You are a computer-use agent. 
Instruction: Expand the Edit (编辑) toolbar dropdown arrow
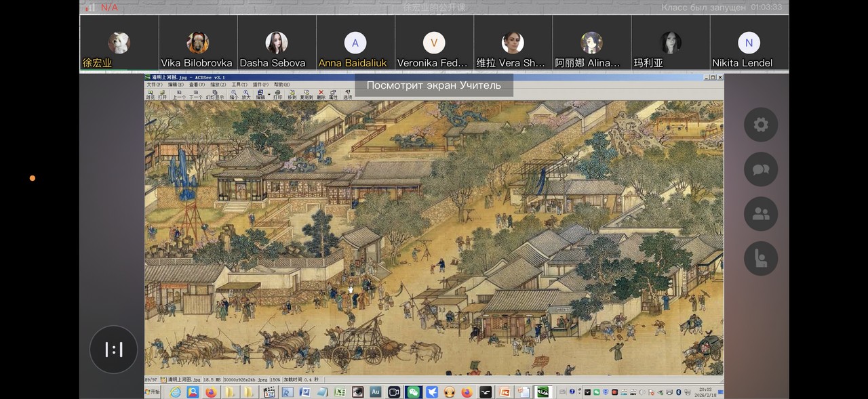[269, 93]
